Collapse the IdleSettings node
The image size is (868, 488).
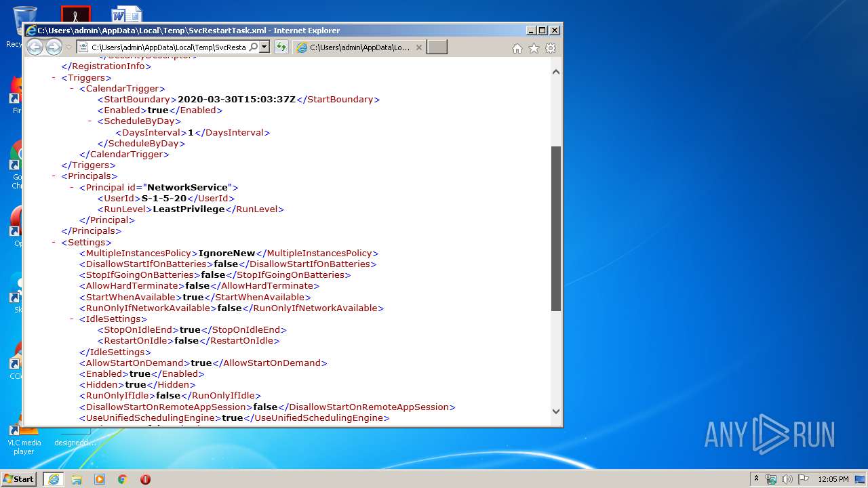coord(72,319)
